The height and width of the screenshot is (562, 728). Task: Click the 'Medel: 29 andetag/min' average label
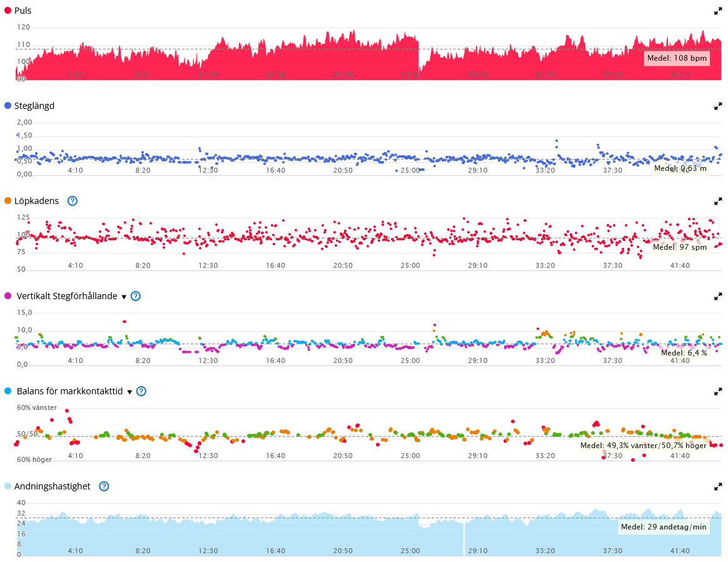point(664,527)
